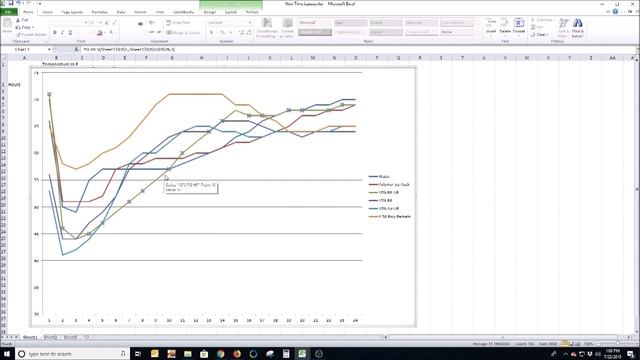Expand the cell styles gallery arrow
640x360 pixels.
(478, 35)
